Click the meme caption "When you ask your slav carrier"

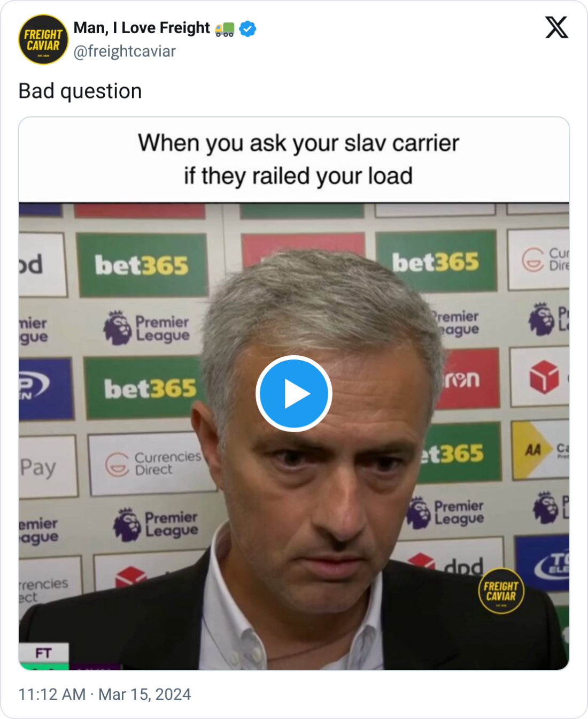(x=298, y=143)
